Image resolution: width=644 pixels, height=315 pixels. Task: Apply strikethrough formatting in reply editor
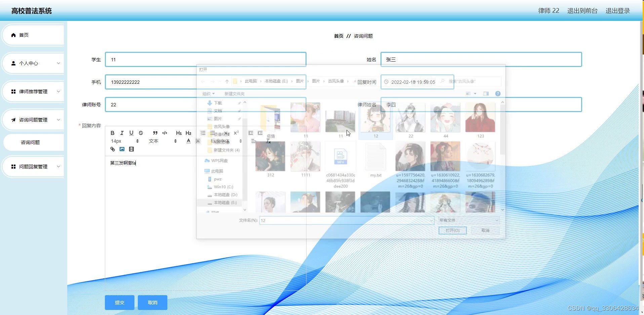(x=141, y=133)
